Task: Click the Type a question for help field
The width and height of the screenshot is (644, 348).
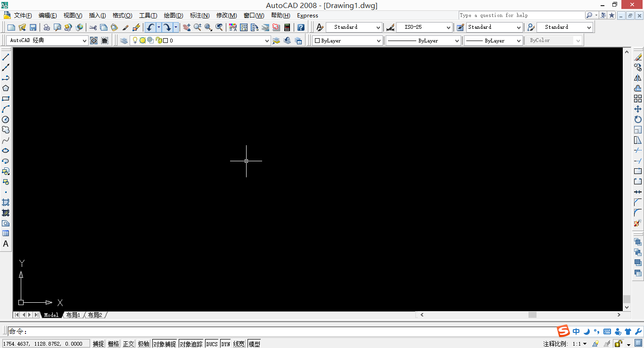Action: click(x=521, y=16)
